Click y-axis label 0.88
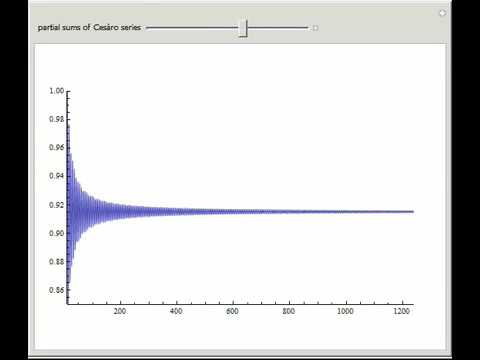Screen dimensions: 480x360 [56, 262]
